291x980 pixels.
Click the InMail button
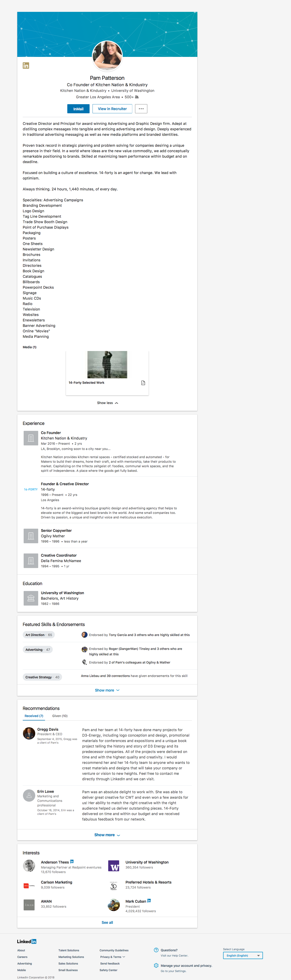(78, 109)
